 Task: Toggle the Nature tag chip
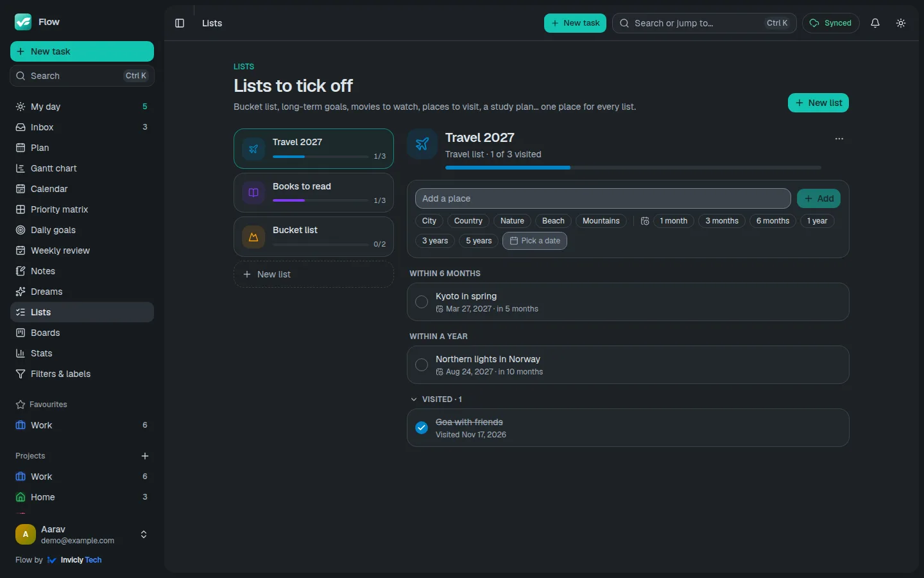(512, 221)
